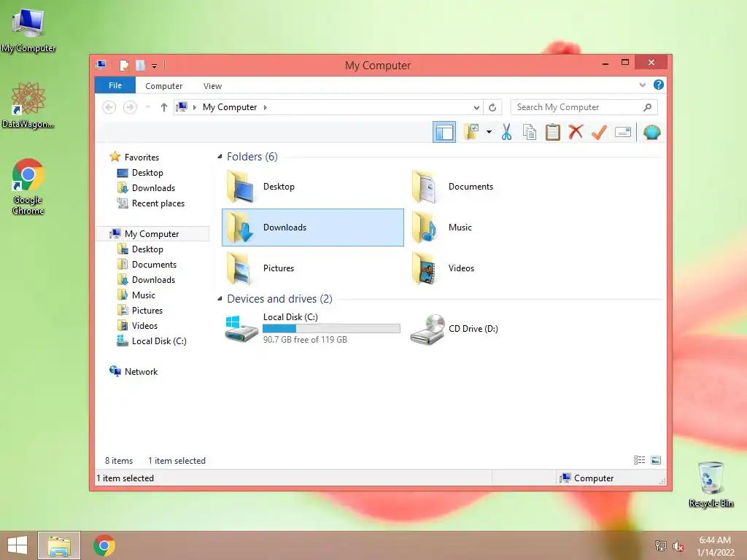Viewport: 747px width, 560px height.
Task: Expand the address bar history dropdown
Action: pos(476,107)
